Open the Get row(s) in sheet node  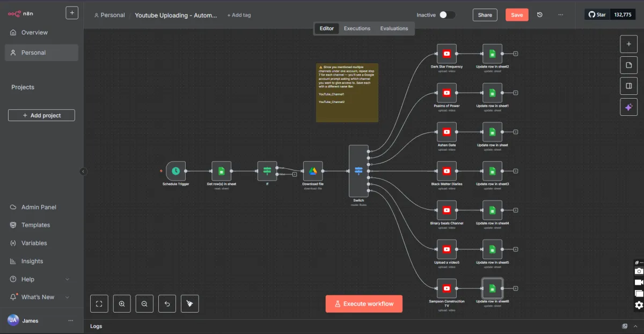pos(221,171)
